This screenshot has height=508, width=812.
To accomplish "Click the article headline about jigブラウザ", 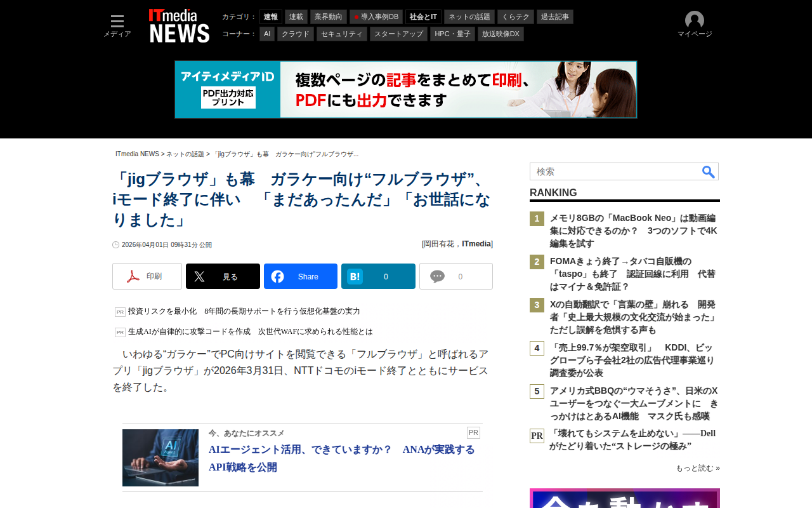I will pos(302,200).
